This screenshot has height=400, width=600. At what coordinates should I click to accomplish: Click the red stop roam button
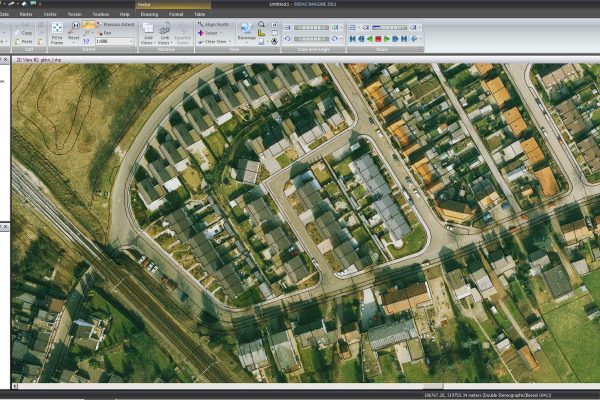[x=378, y=39]
